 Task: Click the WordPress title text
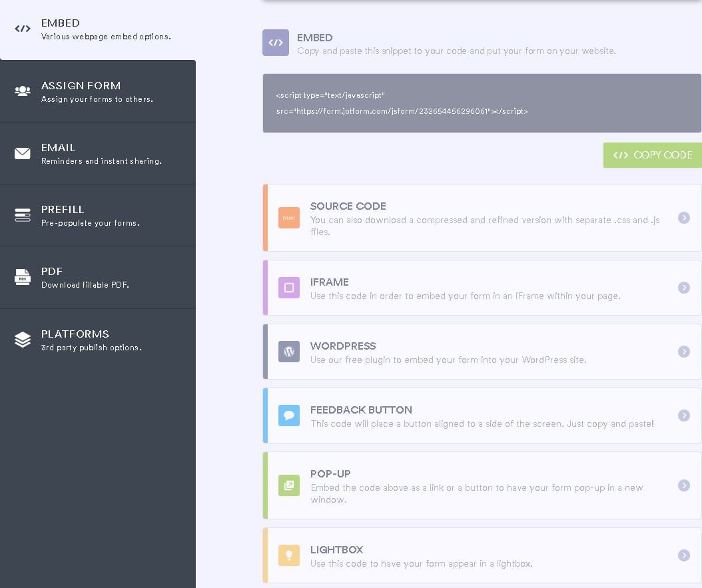(x=343, y=346)
